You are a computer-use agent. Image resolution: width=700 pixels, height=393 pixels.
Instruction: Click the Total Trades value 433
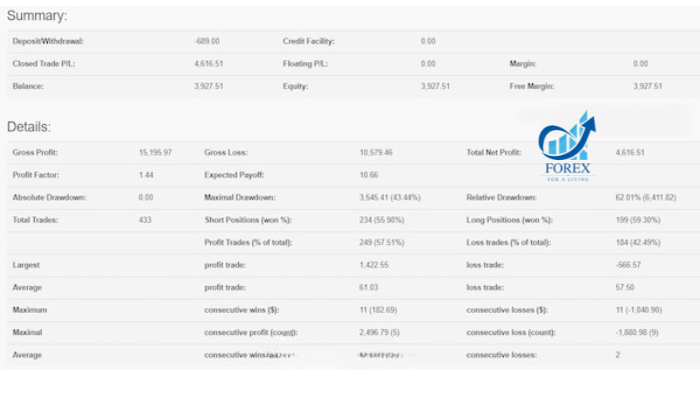145,220
